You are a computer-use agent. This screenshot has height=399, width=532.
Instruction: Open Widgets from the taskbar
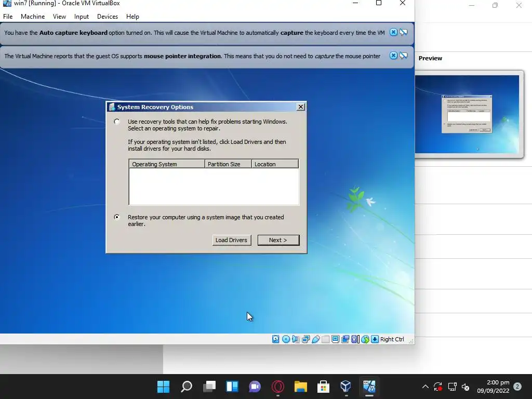click(232, 387)
